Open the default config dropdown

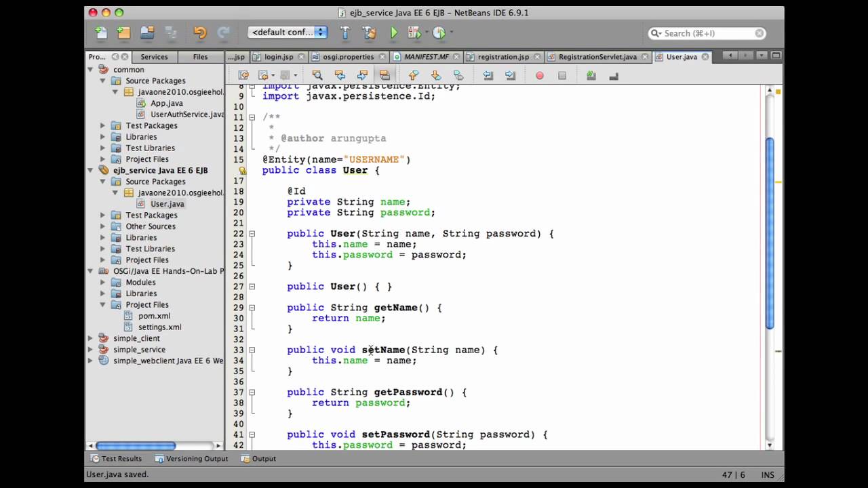(x=288, y=32)
